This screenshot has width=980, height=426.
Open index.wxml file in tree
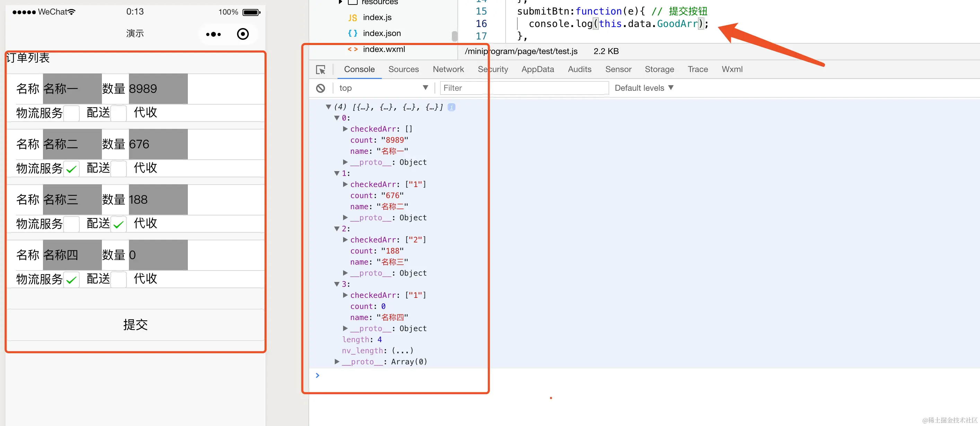click(x=384, y=50)
